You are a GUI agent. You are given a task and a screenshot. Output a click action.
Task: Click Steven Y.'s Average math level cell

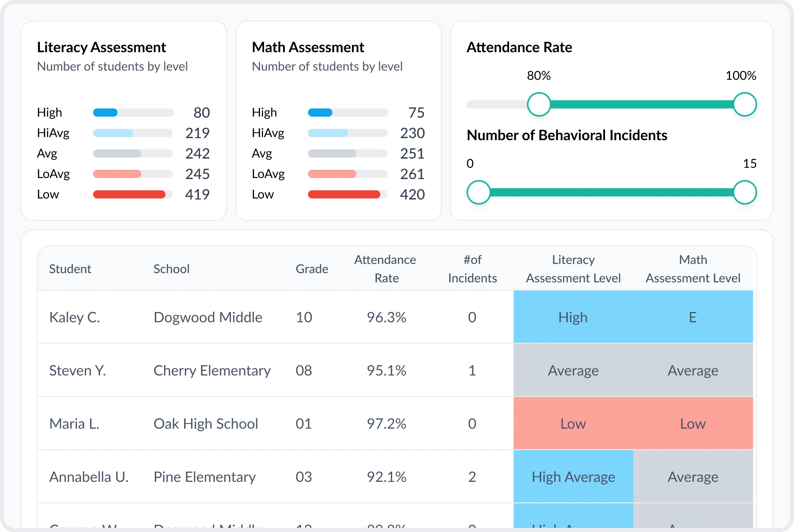pyautogui.click(x=693, y=370)
